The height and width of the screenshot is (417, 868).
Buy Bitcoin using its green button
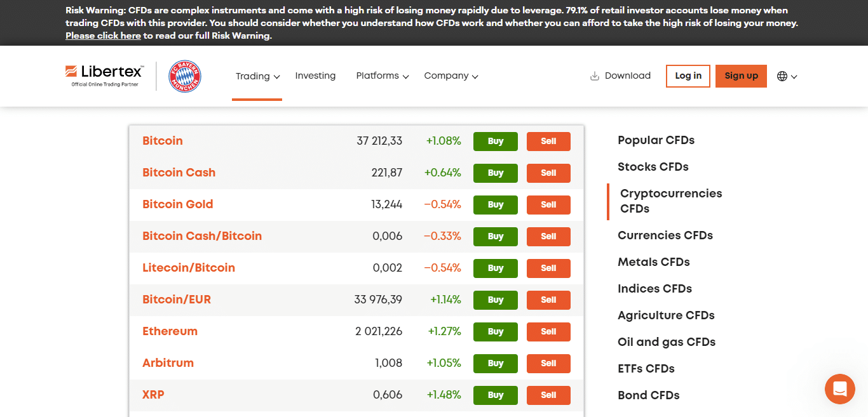pos(495,142)
